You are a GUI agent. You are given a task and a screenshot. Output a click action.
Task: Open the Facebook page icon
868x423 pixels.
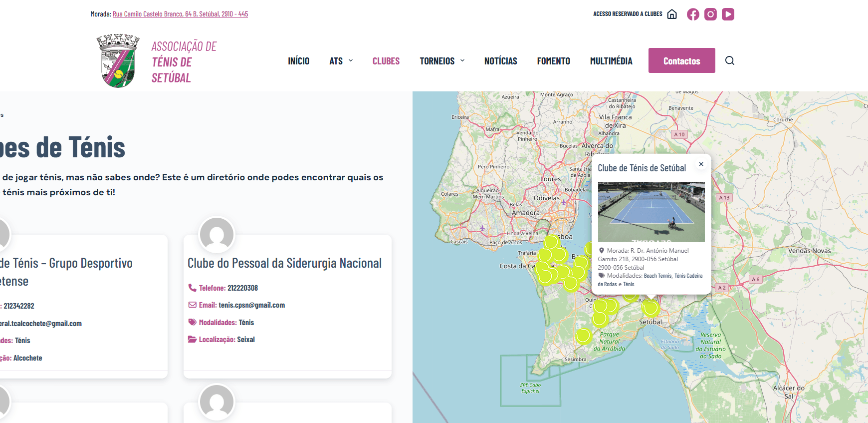coord(693,14)
